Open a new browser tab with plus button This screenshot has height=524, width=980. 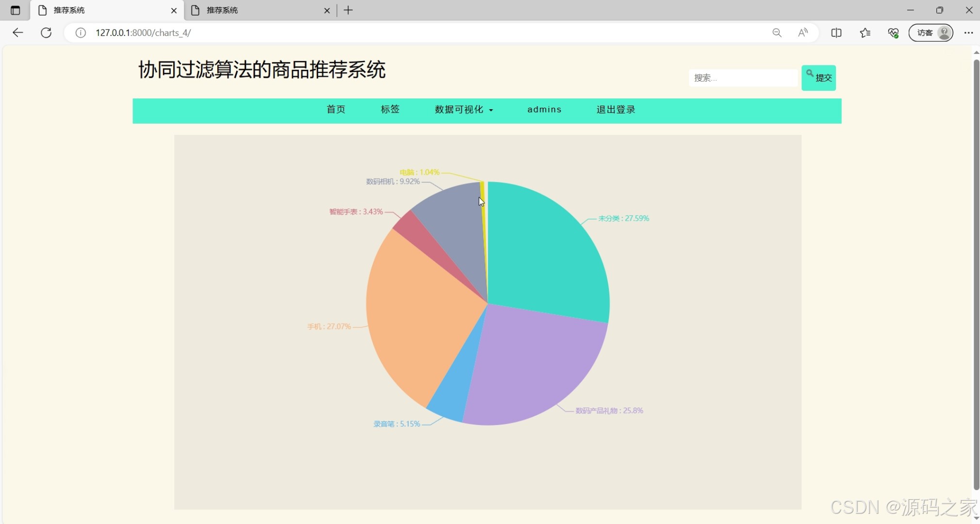348,10
